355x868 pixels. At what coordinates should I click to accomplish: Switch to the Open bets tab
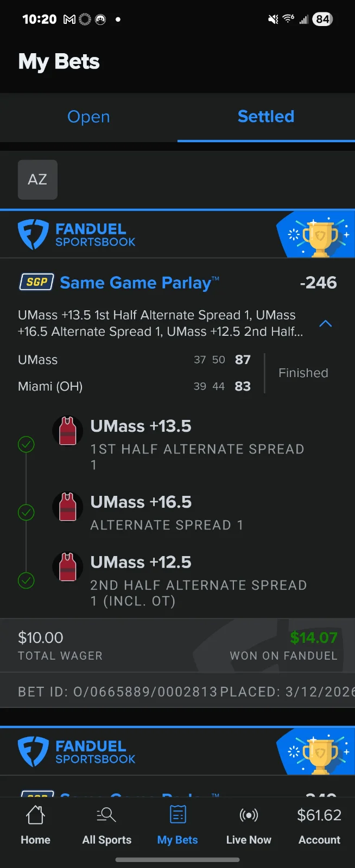88,117
